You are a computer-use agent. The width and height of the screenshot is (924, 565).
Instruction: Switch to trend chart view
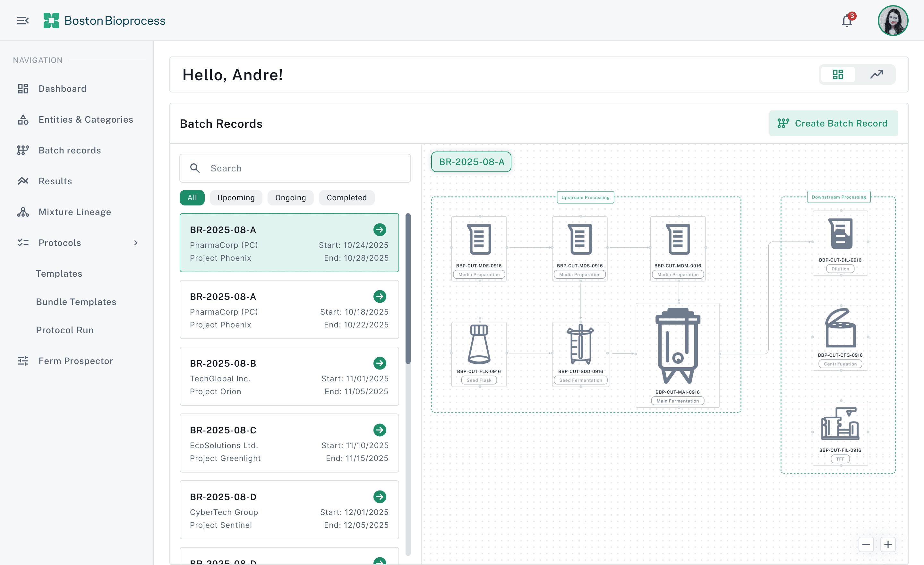(x=877, y=75)
